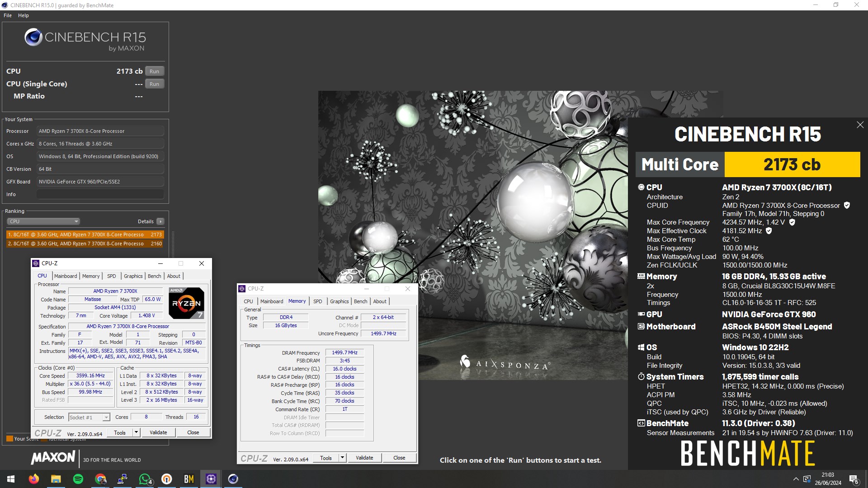This screenshot has height=488, width=868.
Task: Open Tools dropdown arrow in CPU-Z Memory window
Action: click(x=342, y=458)
